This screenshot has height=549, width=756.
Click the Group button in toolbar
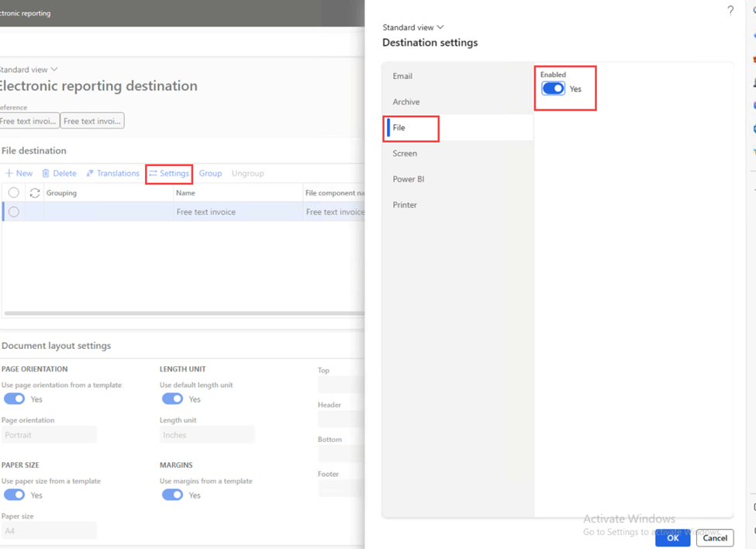(x=210, y=174)
